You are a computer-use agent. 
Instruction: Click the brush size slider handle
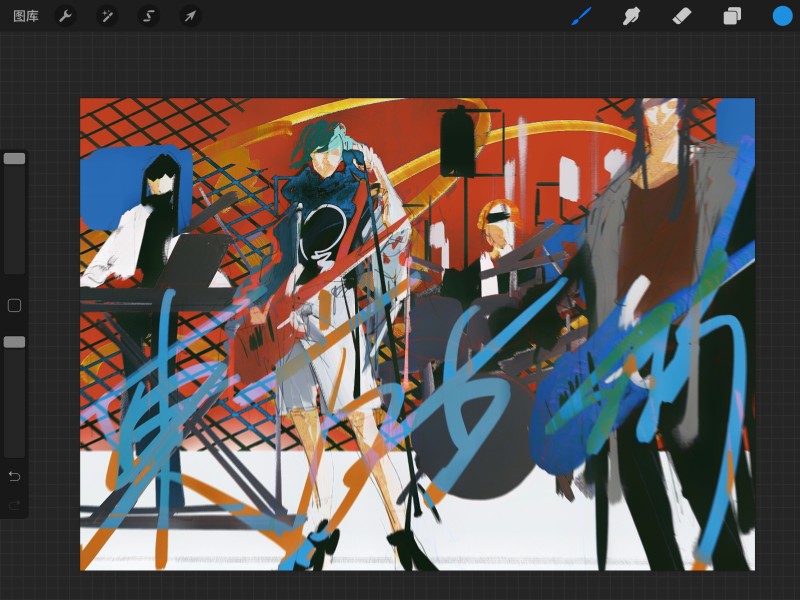(14, 159)
